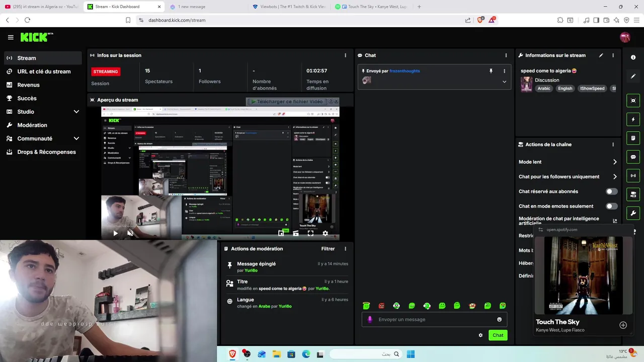This screenshot has height=362, width=644.
Task: Open the hamburger menu beside the Kick logo
Action: (x=11, y=37)
